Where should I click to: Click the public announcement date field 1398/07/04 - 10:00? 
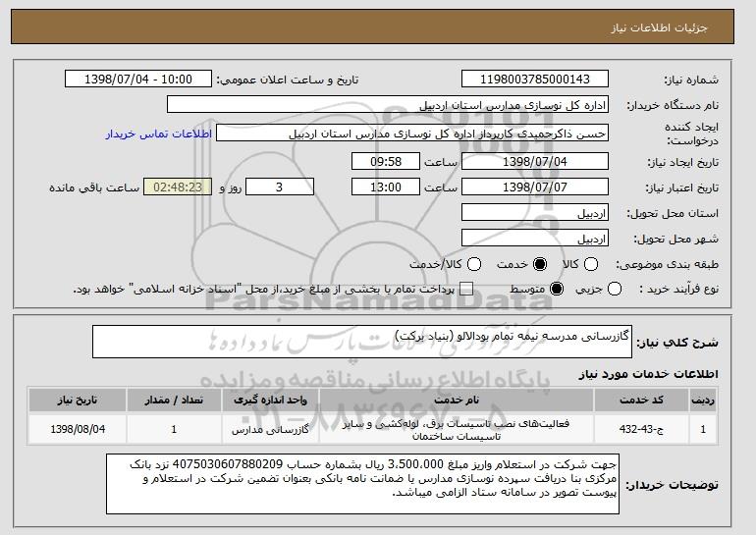(x=138, y=80)
